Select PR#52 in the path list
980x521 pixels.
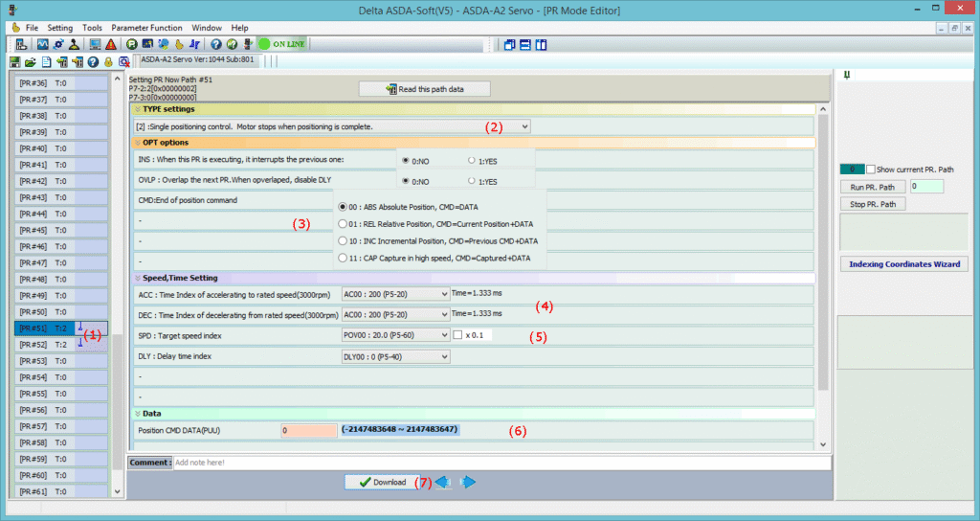tap(60, 345)
